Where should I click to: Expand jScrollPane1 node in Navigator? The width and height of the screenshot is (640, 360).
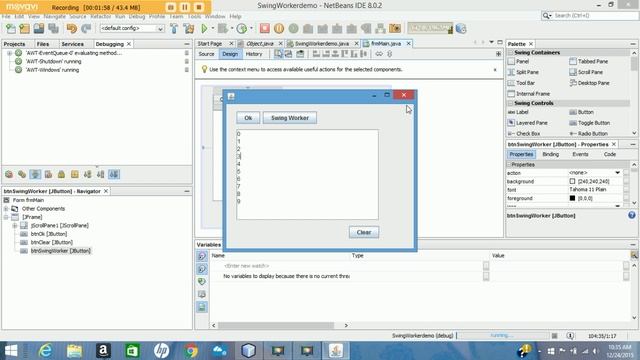click(x=15, y=225)
